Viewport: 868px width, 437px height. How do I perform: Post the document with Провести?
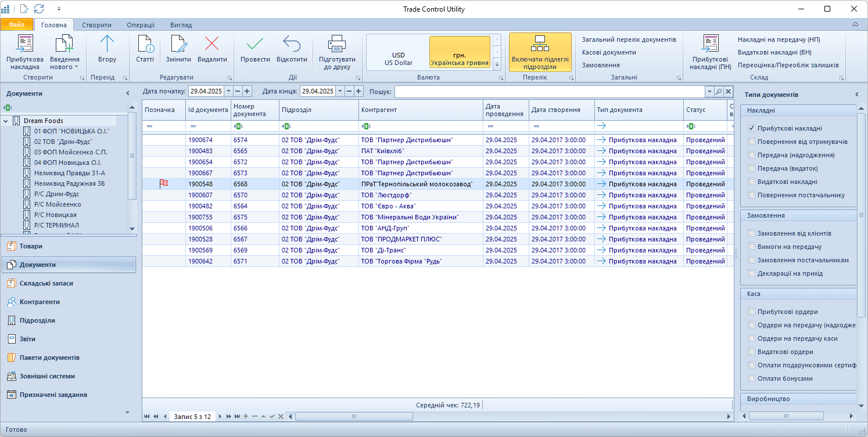[x=255, y=49]
